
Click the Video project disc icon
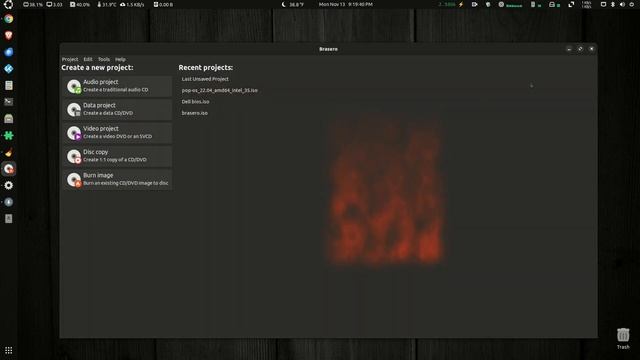click(x=74, y=133)
